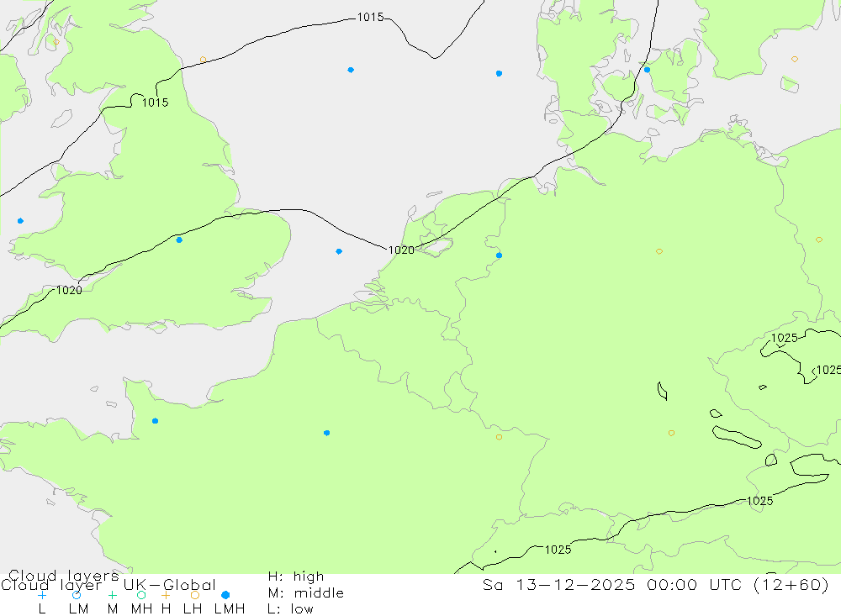Click orange circle marker over eastern France
This screenshot has width=841, height=616.
tap(500, 438)
